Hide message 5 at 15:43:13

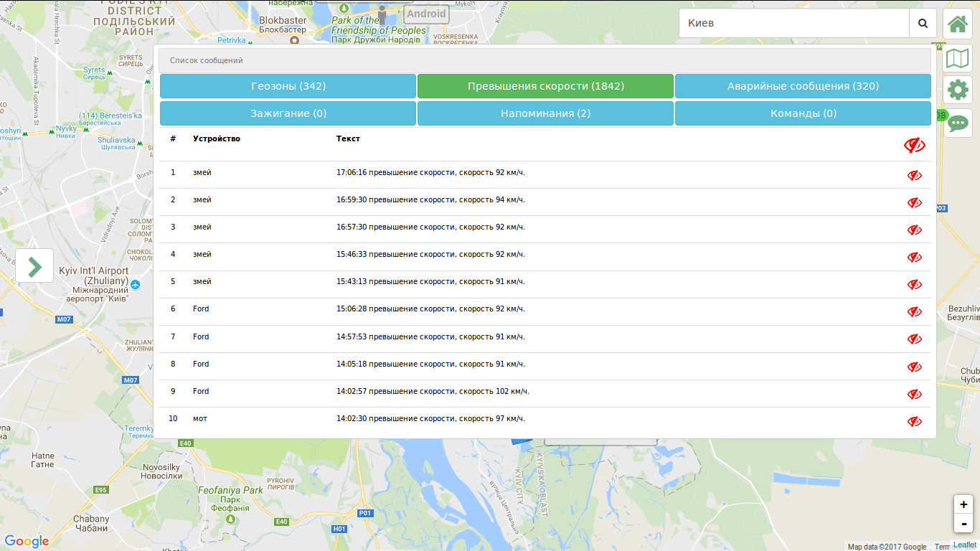914,284
